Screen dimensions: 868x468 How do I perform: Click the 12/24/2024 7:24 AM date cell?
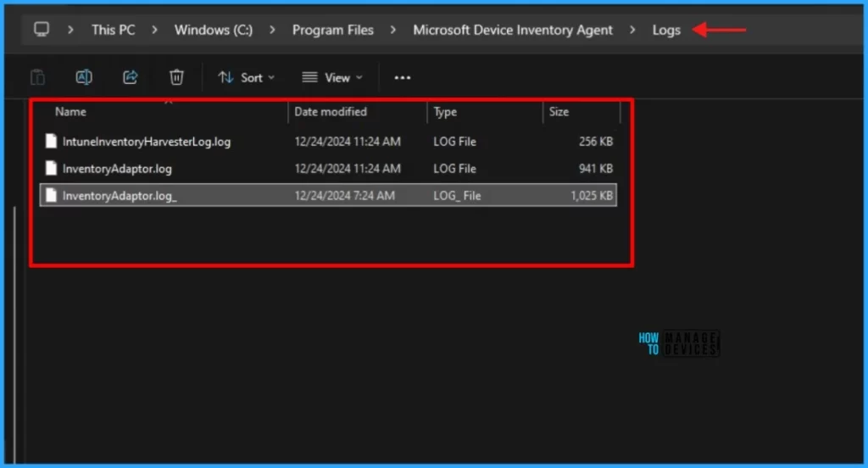click(x=344, y=196)
